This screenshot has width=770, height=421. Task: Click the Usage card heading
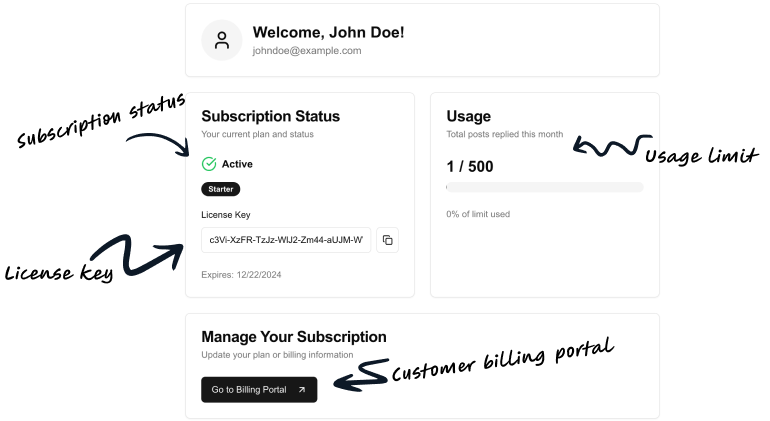pyautogui.click(x=468, y=117)
